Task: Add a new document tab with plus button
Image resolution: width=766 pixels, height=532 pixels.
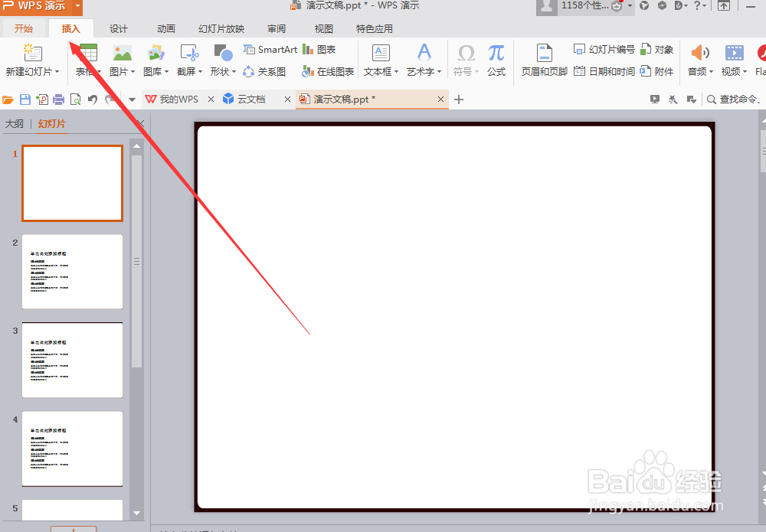Action: pos(458,100)
